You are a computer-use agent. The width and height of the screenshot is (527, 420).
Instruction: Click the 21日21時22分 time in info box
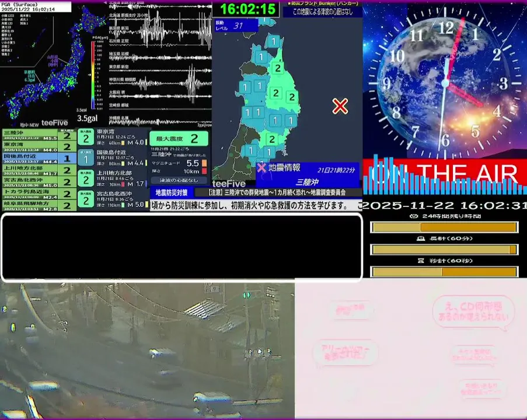336,170
